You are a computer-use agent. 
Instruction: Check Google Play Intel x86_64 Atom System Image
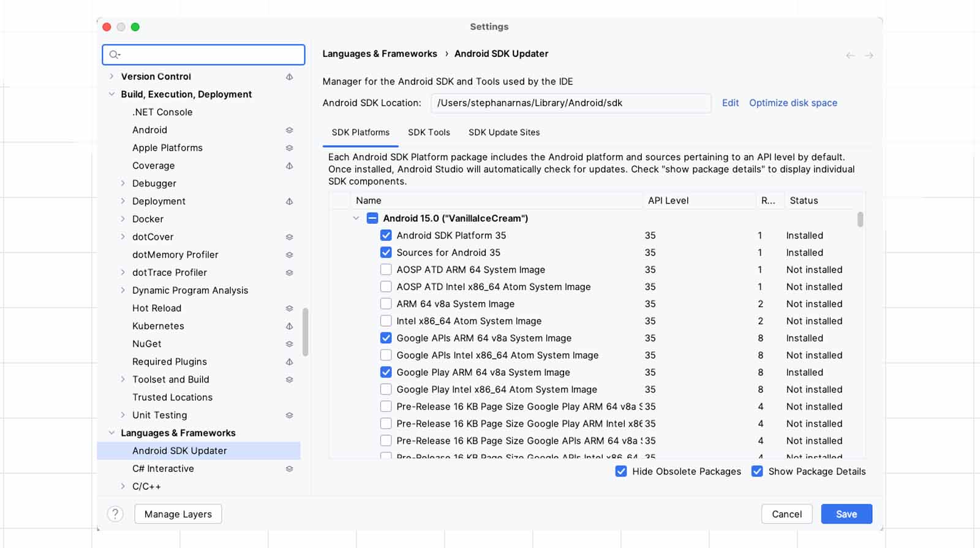coord(386,389)
